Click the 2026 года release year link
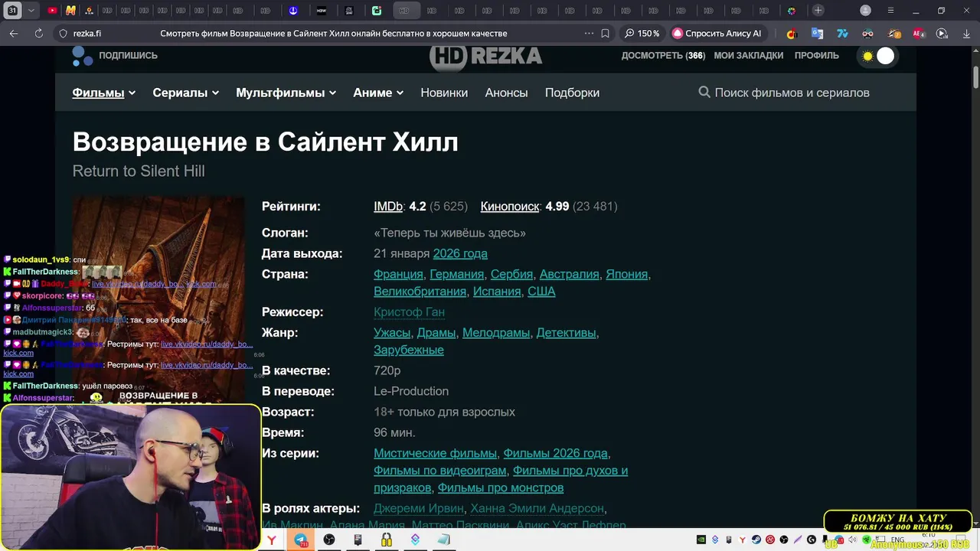This screenshot has height=551, width=980. click(x=460, y=253)
